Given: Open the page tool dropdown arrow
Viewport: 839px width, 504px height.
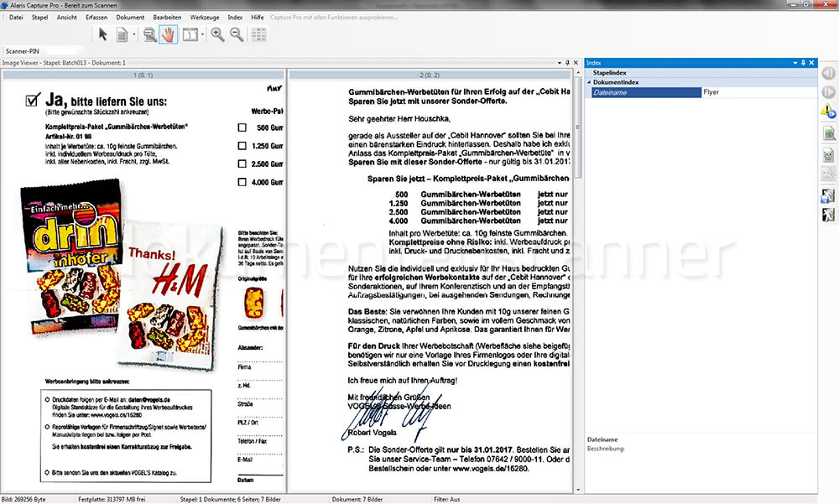Looking at the screenshot, I should click(x=134, y=35).
